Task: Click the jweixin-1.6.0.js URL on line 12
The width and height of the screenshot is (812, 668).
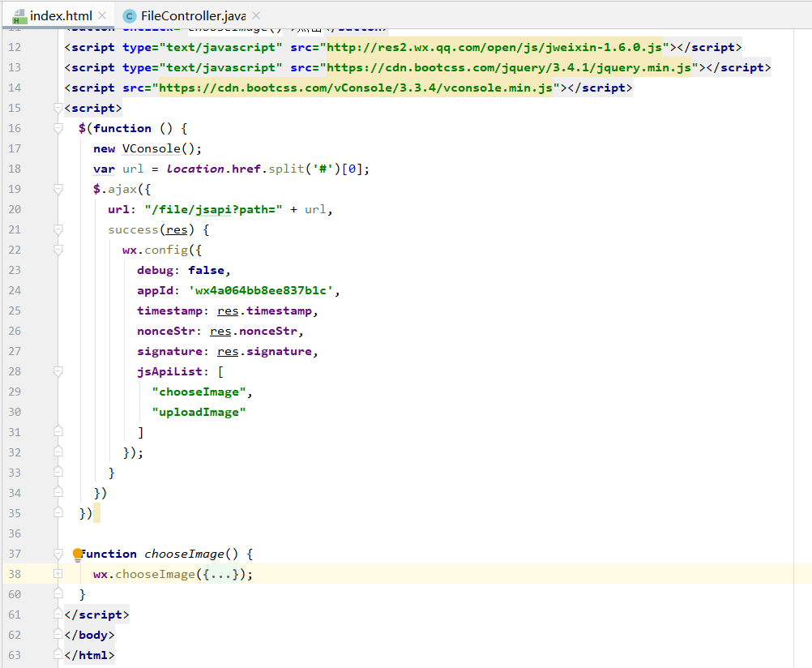Action: pos(494,47)
